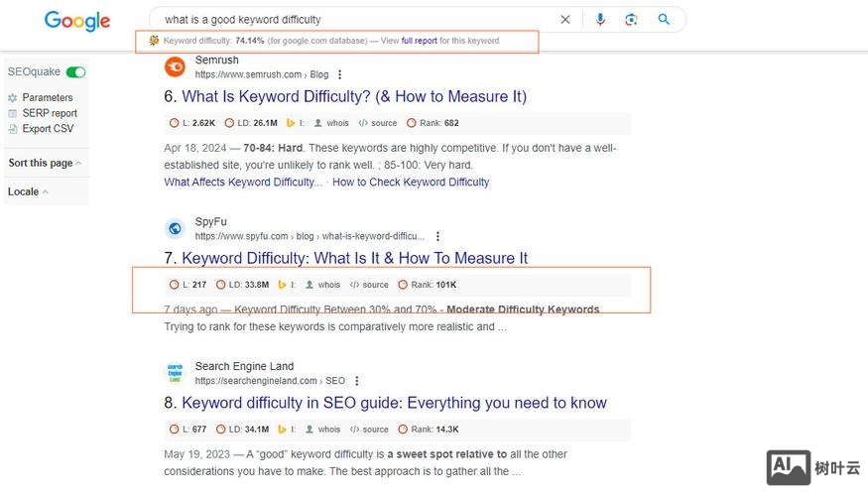Image resolution: width=868 pixels, height=496 pixels.
Task: Clear the search box with the X icon
Action: [x=565, y=19]
